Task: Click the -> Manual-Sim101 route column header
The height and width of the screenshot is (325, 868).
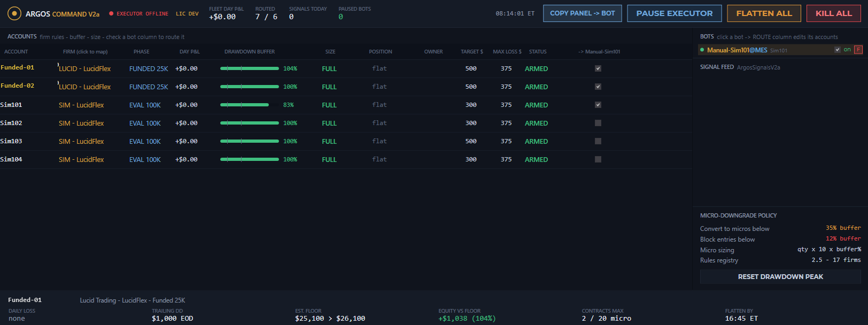Action: pos(599,52)
